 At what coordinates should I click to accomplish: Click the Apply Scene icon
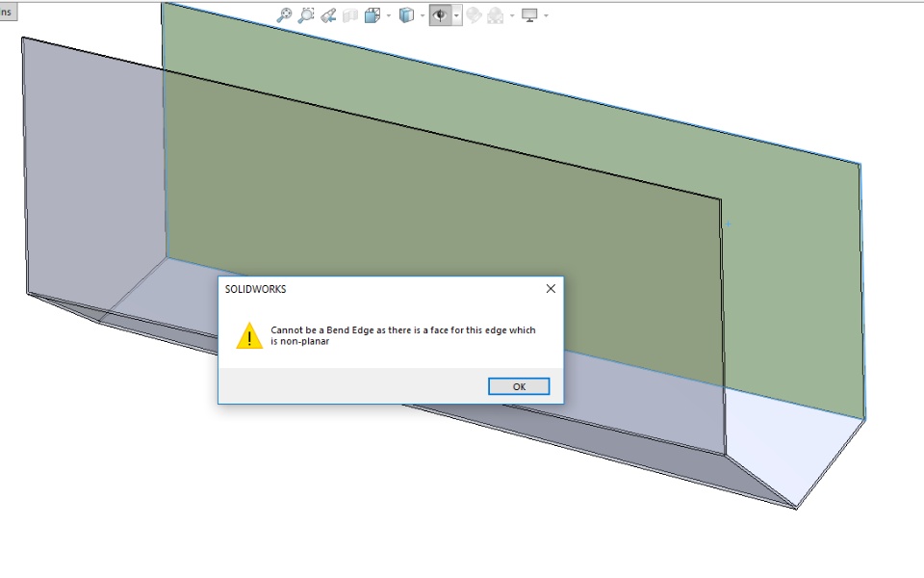(496, 15)
